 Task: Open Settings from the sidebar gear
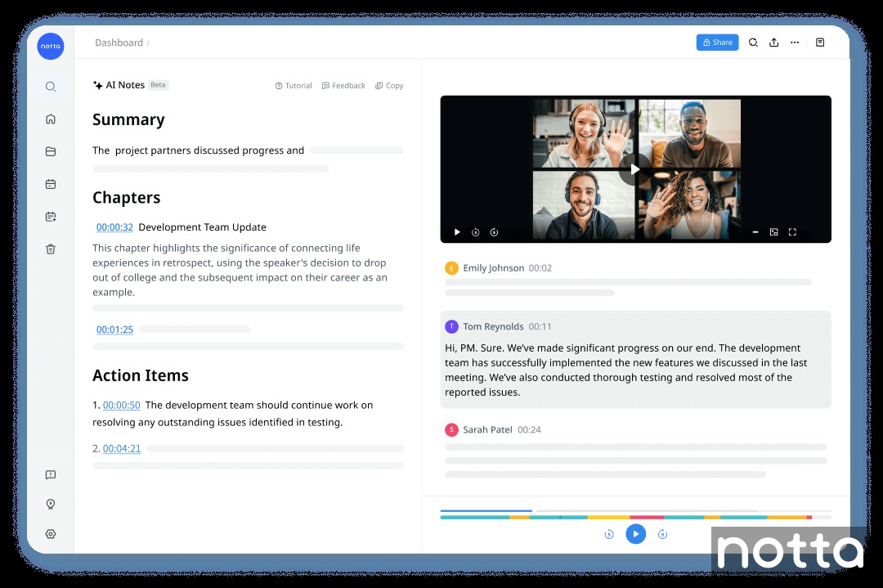(x=51, y=534)
